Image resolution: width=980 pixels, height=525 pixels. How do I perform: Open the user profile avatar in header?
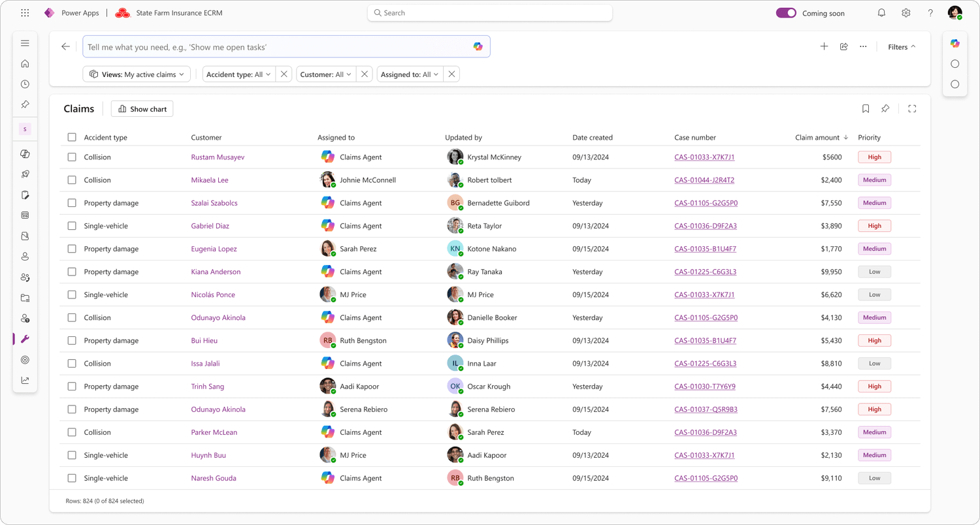pyautogui.click(x=955, y=13)
